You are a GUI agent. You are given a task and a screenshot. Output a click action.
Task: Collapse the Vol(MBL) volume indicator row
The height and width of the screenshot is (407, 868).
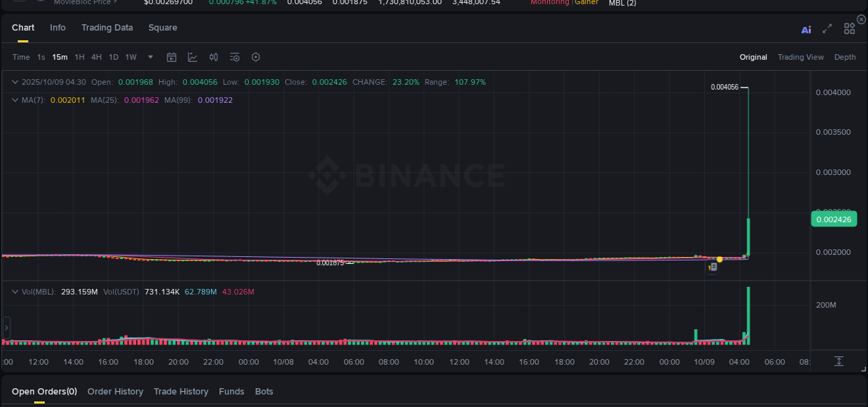click(x=15, y=292)
